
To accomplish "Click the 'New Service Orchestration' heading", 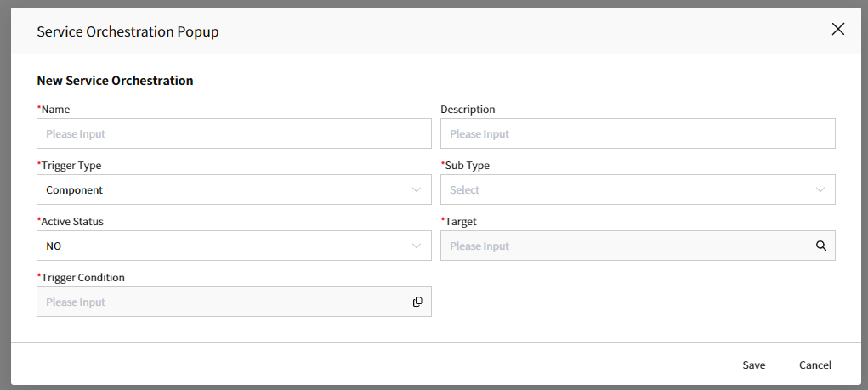I will [115, 80].
